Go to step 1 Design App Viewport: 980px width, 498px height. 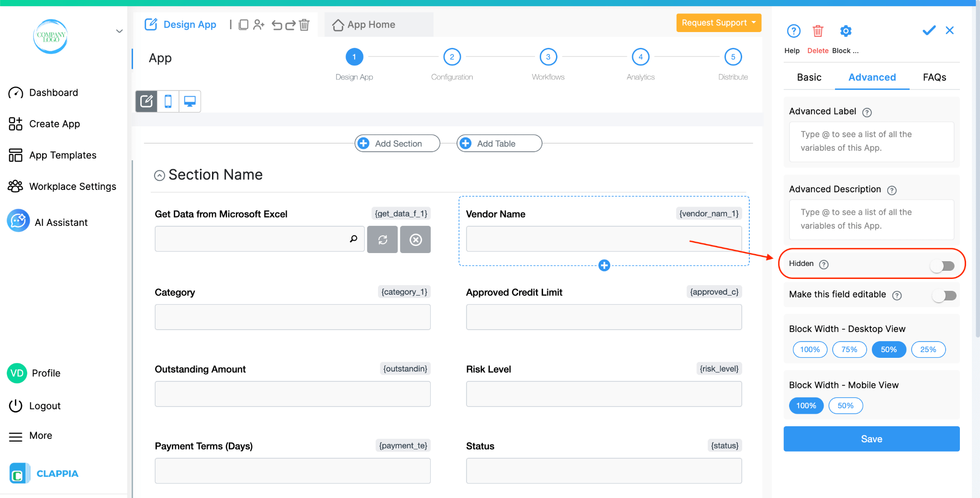click(354, 57)
